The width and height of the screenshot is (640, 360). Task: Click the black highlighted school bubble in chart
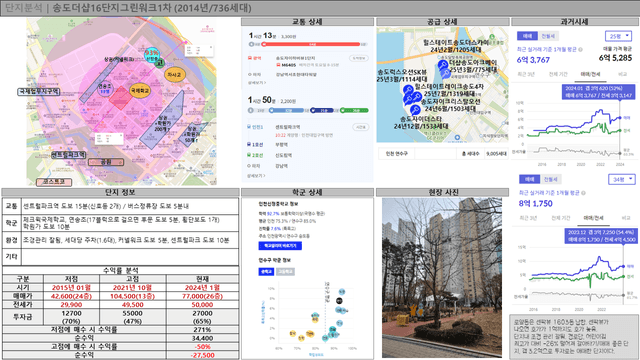tap(339, 301)
